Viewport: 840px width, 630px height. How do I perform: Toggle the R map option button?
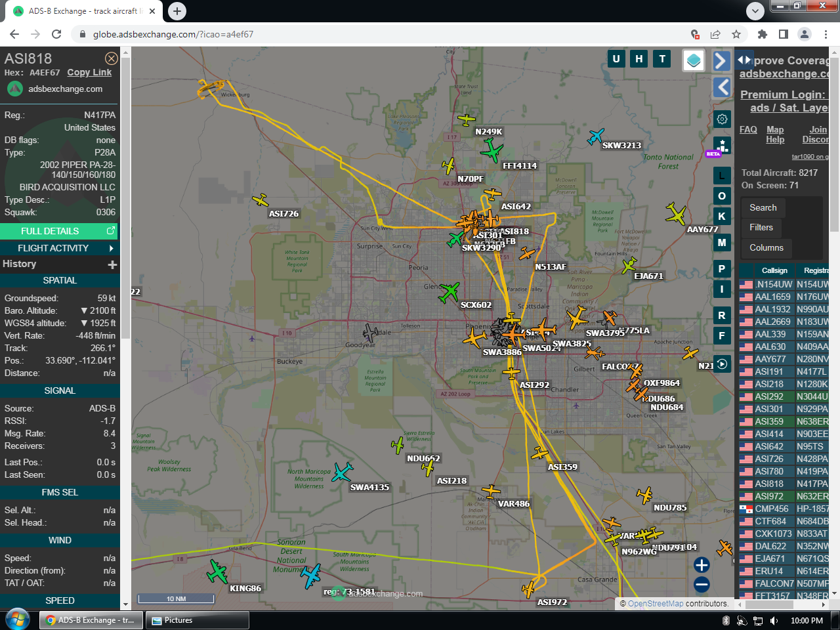(x=722, y=316)
